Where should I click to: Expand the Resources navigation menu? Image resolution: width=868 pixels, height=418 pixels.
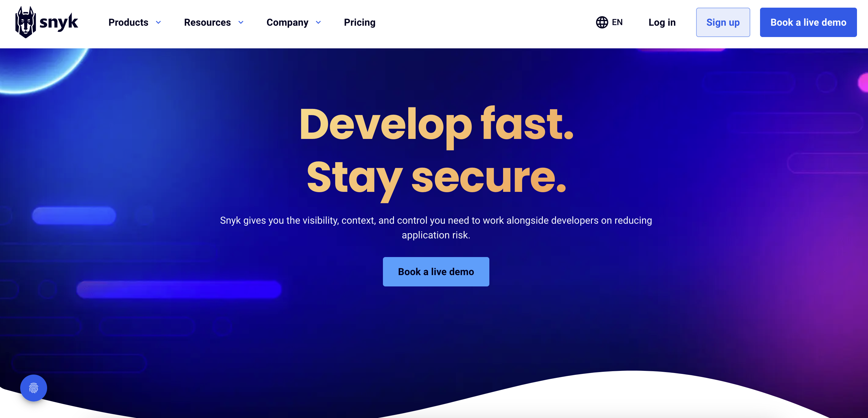click(215, 23)
